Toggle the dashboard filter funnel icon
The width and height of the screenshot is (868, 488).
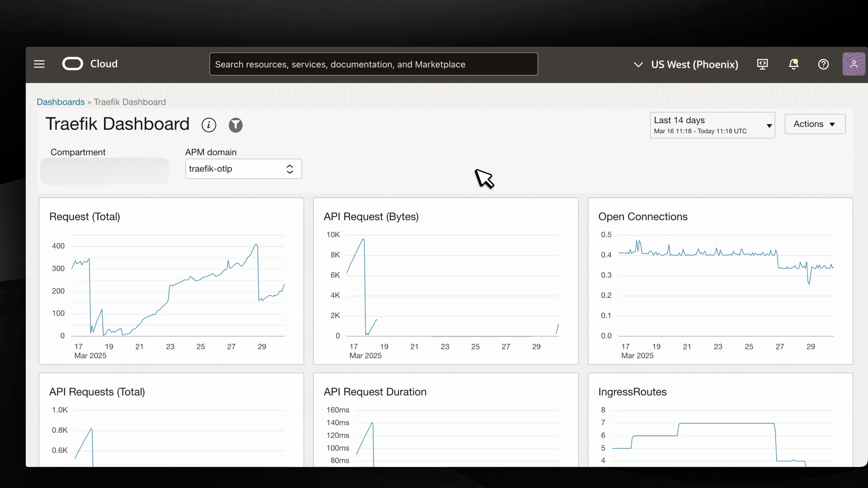coord(235,125)
